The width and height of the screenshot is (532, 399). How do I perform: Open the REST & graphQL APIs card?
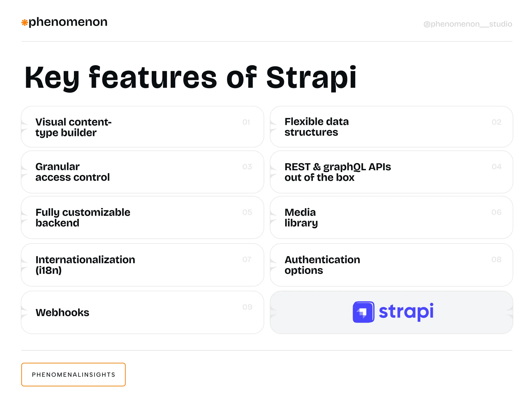point(391,172)
